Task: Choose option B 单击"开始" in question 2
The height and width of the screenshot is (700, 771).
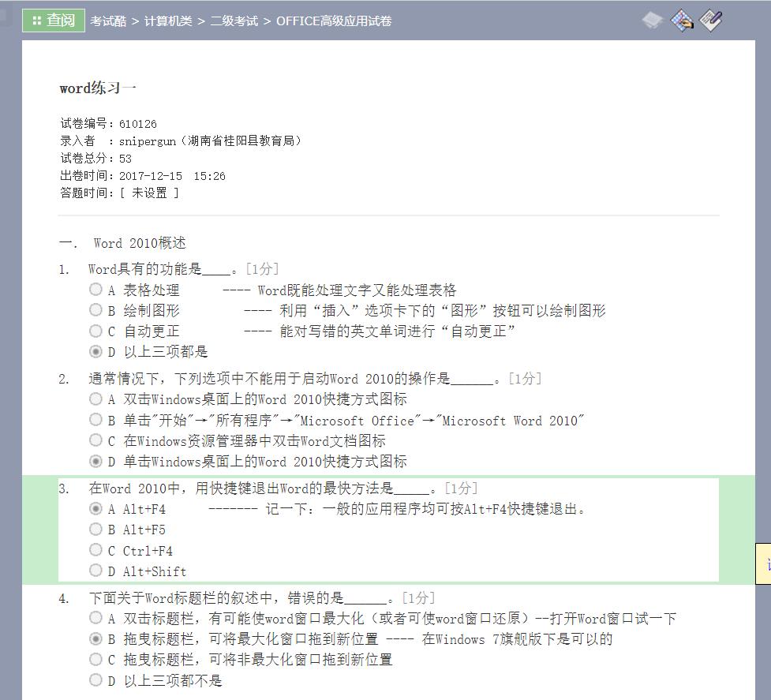Action: coord(95,420)
